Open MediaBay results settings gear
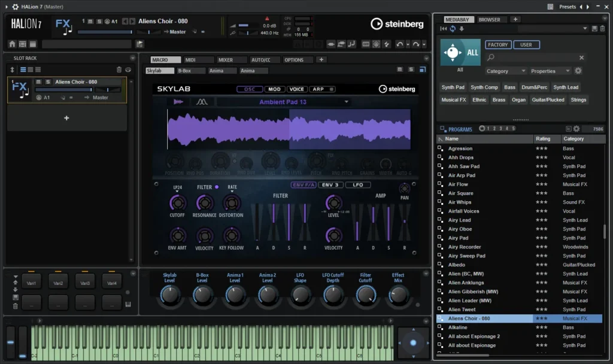This screenshot has height=364, width=613. click(x=576, y=129)
